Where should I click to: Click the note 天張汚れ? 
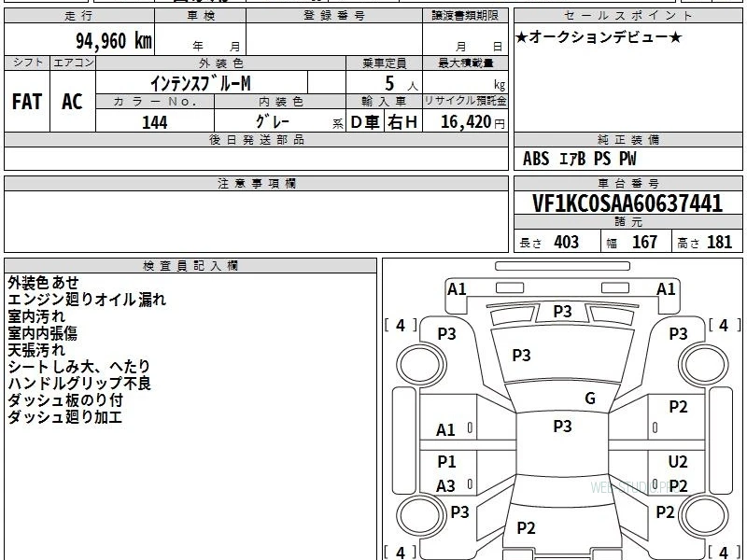click(36, 350)
